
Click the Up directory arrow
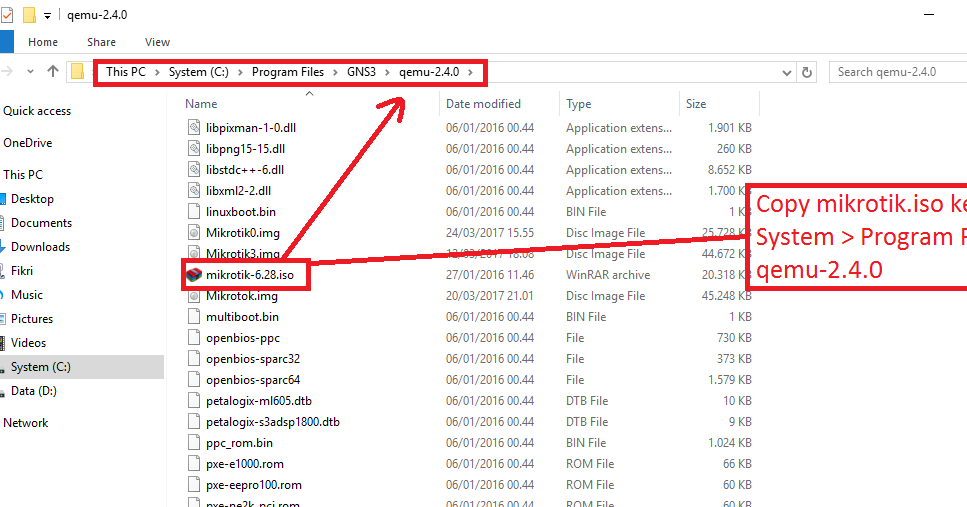53,72
